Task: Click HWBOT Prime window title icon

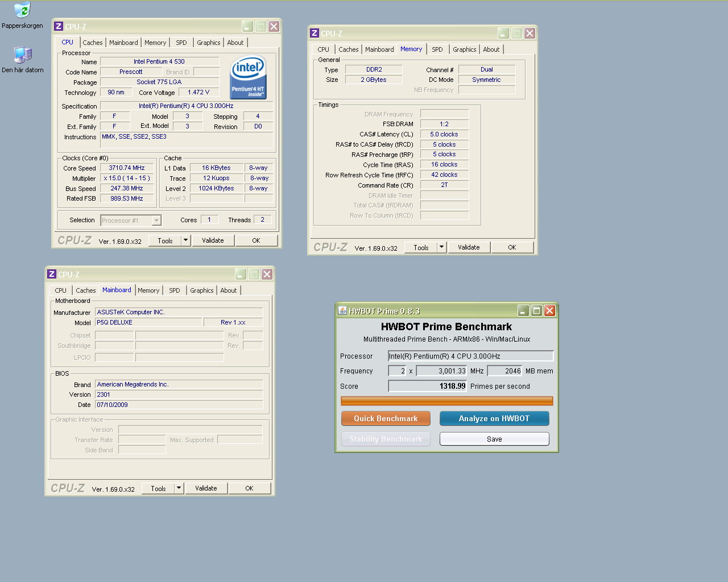Action: tap(342, 310)
